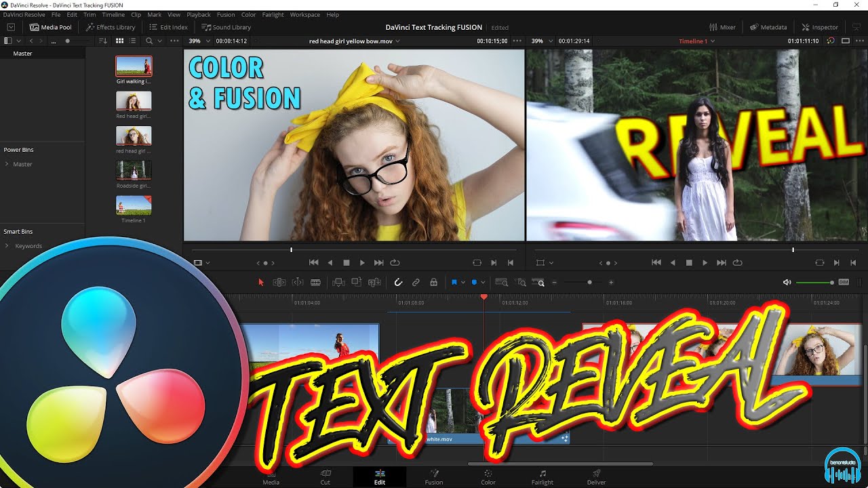The image size is (868, 488).
Task: Mute audio with the speaker icon
Action: 787,283
